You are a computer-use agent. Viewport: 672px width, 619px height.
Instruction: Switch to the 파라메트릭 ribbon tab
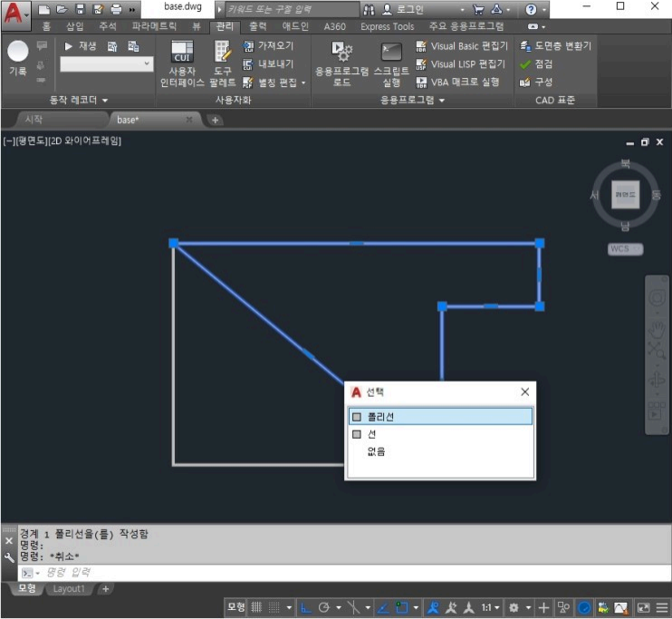(154, 26)
